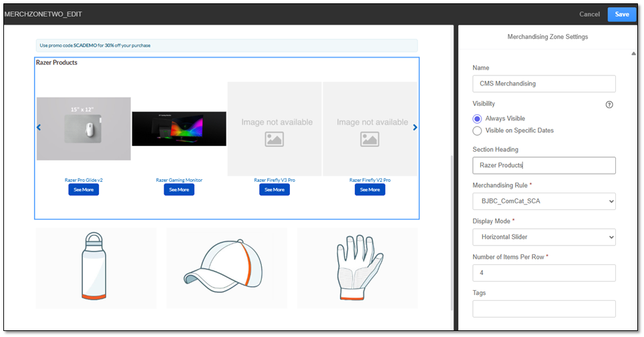Click into the Name input field
The image size is (644, 337).
coord(544,84)
